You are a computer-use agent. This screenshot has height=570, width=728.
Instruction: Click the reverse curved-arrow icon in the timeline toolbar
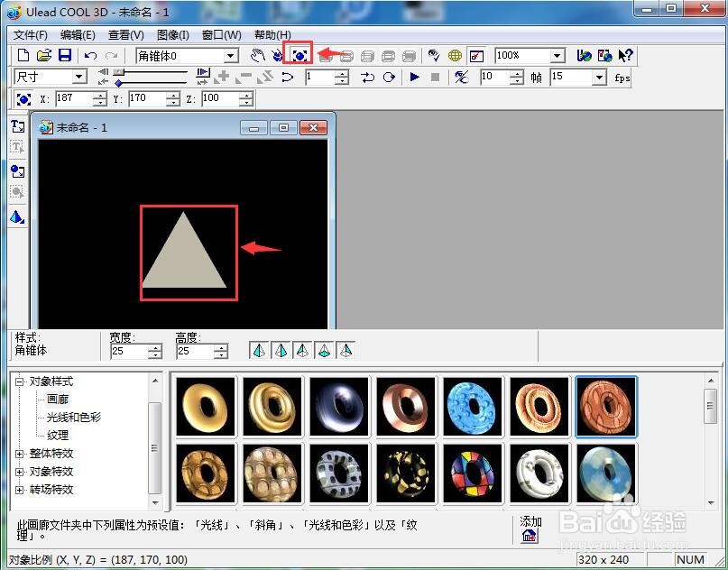click(x=288, y=77)
